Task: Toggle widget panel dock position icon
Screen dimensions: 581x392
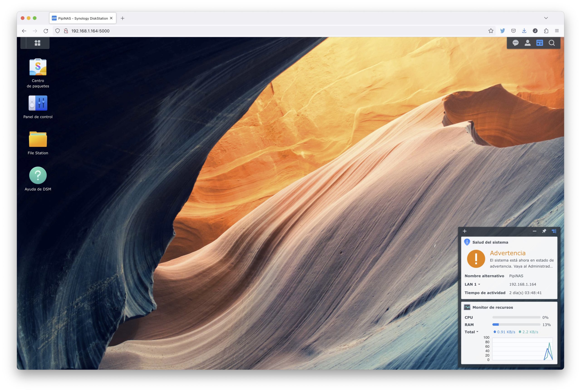Action: (554, 231)
